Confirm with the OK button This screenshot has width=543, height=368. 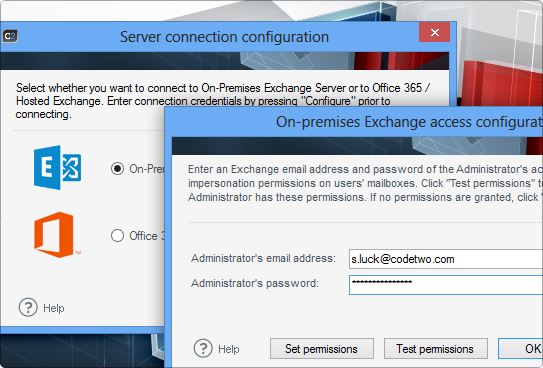[520, 349]
